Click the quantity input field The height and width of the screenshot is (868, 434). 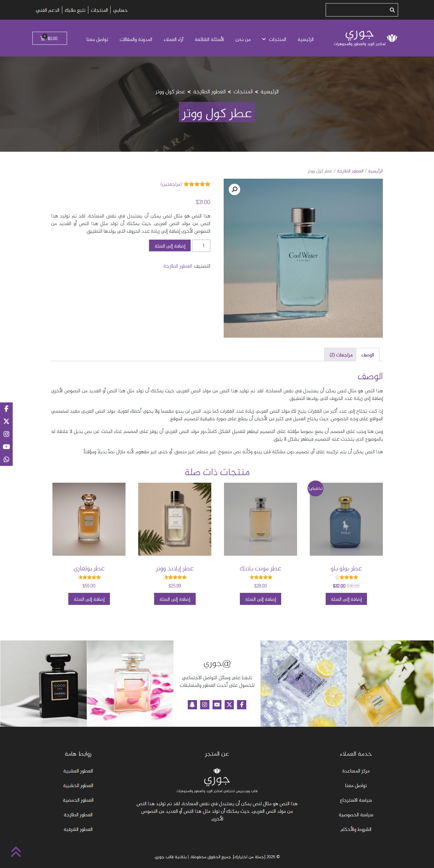(x=201, y=246)
